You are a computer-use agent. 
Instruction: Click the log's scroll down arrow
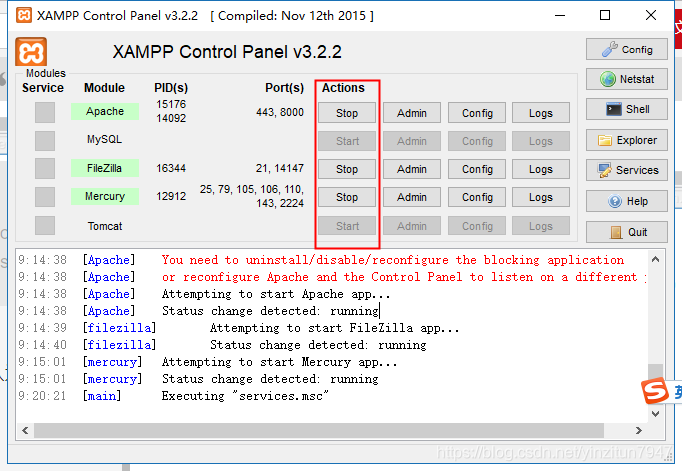[x=655, y=414]
